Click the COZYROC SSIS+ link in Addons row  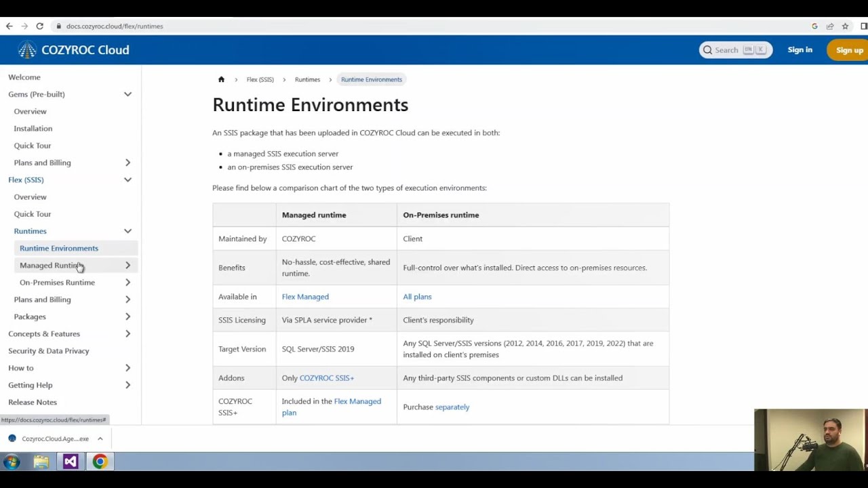pos(327,378)
